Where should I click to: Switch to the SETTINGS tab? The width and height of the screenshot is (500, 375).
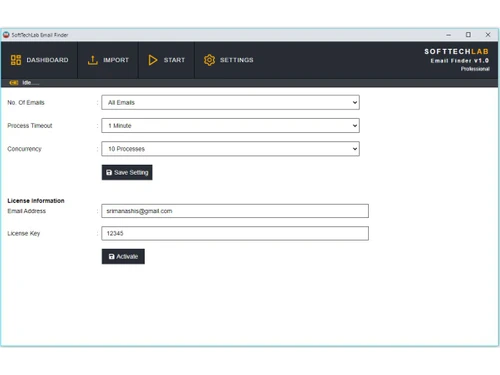[x=229, y=60]
